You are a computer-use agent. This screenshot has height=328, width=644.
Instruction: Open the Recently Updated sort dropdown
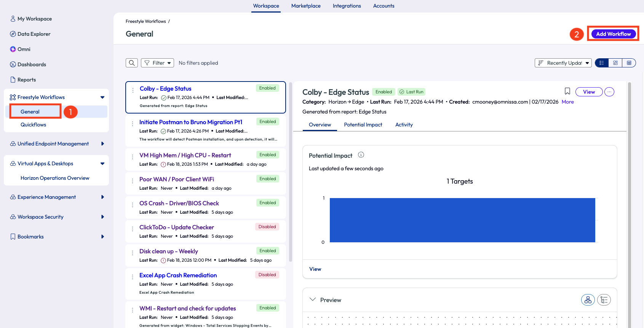pos(563,63)
